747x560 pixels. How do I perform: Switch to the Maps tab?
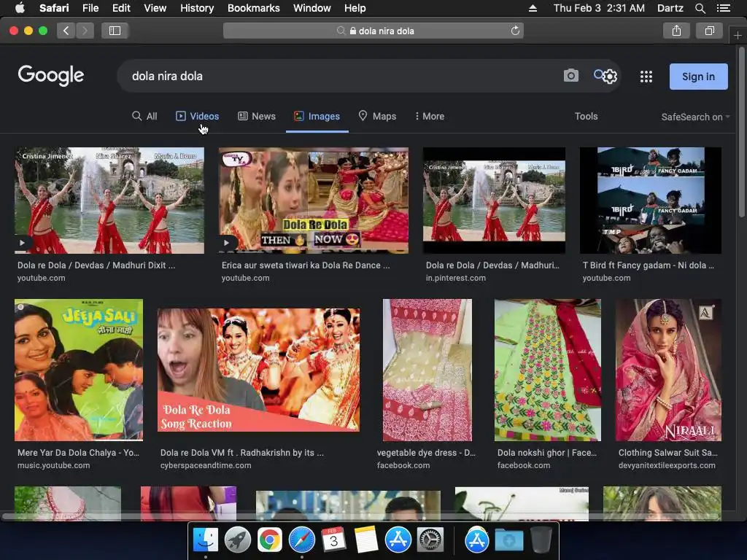[x=377, y=116]
